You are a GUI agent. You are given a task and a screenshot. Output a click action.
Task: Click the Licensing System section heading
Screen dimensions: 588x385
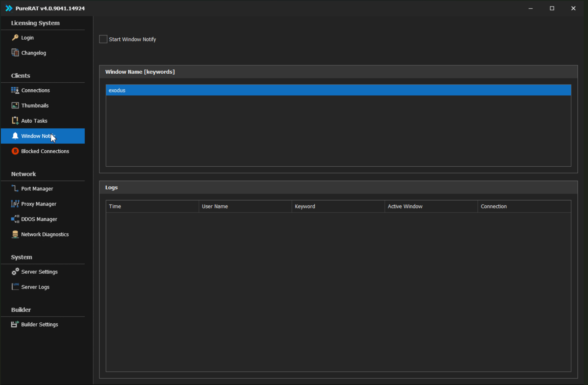pos(35,23)
